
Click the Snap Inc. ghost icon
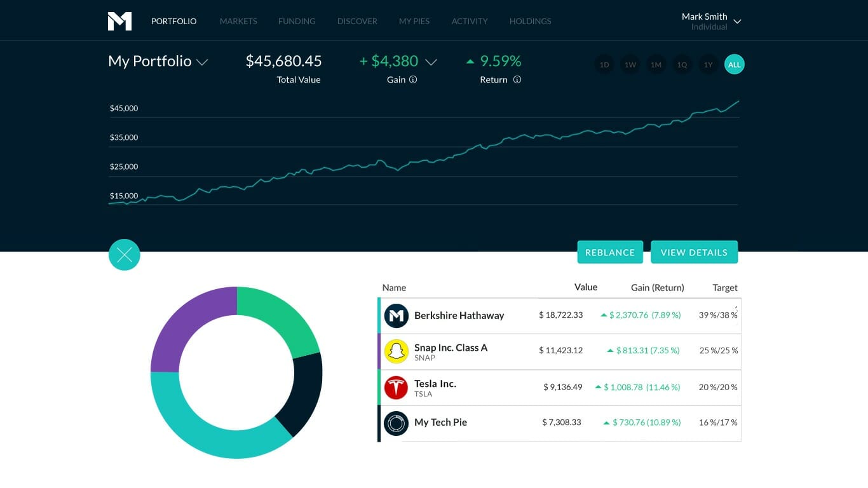pyautogui.click(x=396, y=351)
